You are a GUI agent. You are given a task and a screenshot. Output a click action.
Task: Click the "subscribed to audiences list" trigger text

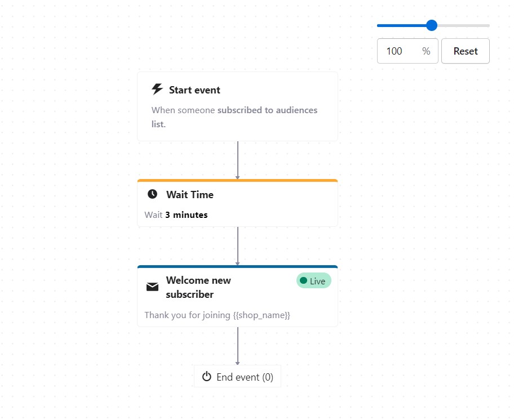(x=267, y=110)
